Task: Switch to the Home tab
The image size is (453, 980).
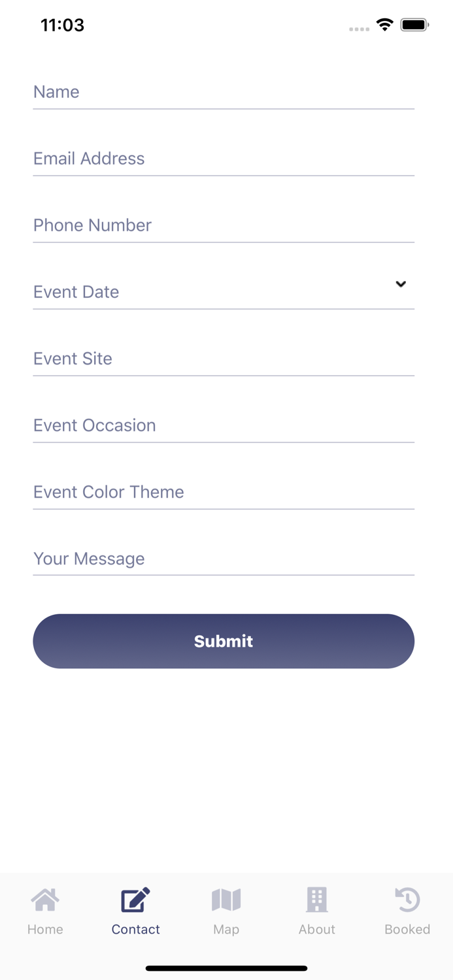Action: [44, 911]
